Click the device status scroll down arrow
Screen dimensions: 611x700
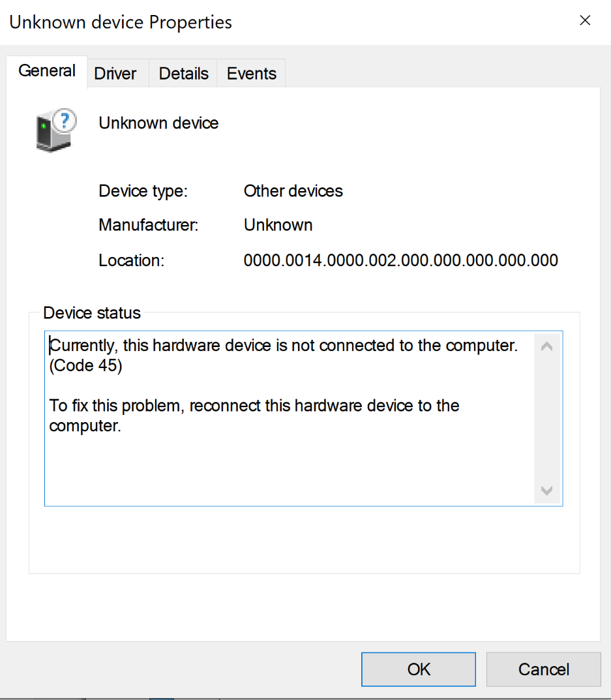(546, 491)
